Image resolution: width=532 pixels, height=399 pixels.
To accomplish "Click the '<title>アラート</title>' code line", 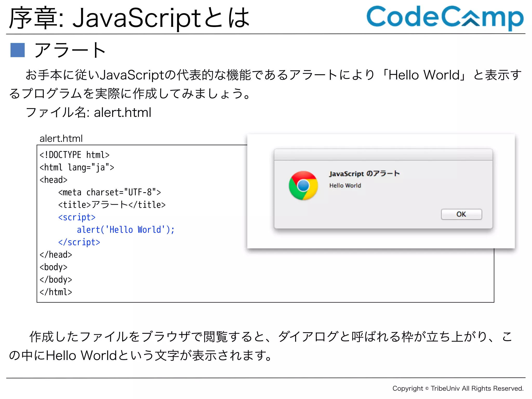I will [112, 205].
